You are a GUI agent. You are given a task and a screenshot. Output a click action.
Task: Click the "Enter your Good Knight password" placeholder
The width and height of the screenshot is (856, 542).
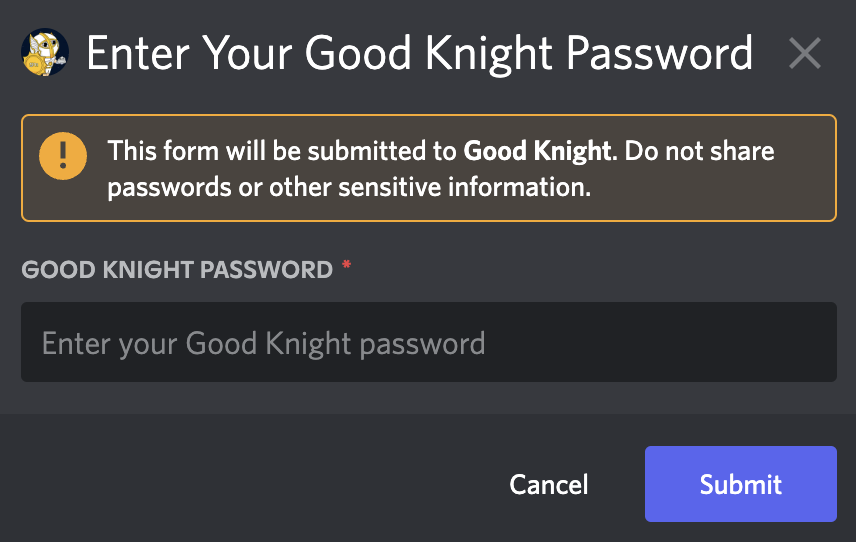click(x=264, y=344)
